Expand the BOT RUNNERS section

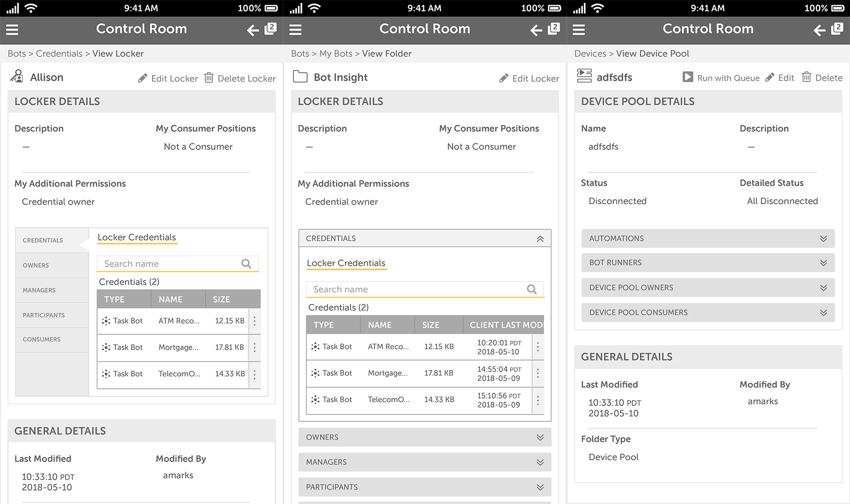[824, 263]
